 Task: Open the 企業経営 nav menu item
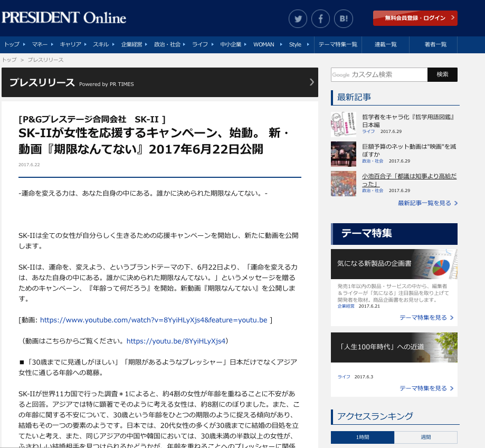(134, 44)
